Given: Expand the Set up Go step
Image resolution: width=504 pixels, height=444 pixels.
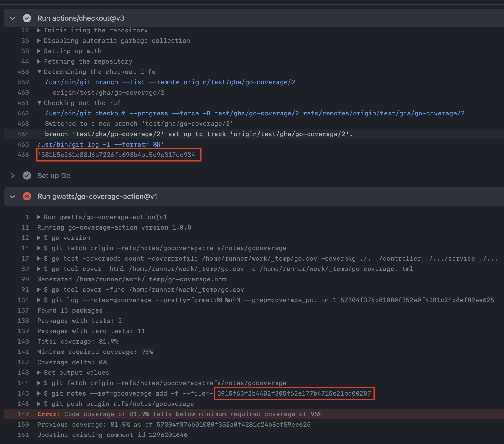Looking at the screenshot, I should (x=13, y=176).
